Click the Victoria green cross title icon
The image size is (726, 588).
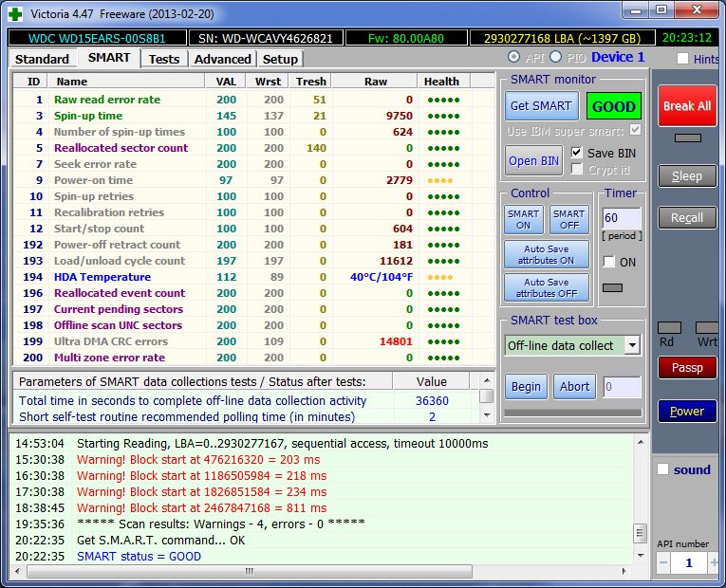14,13
